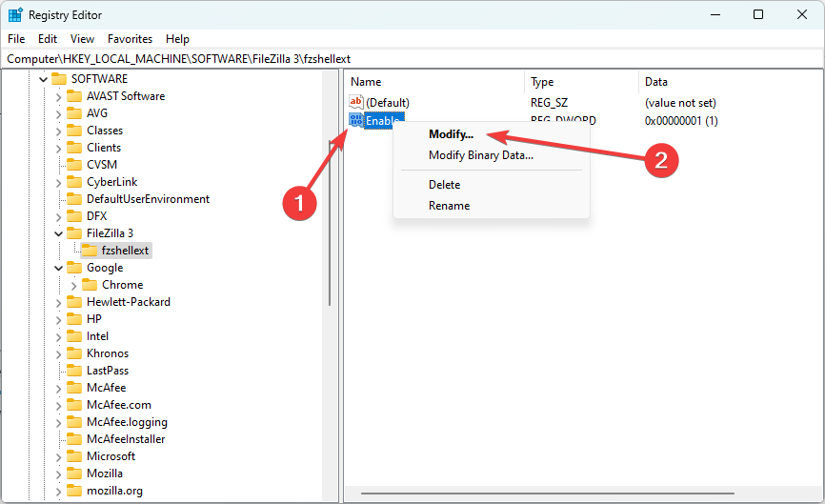Click the registry path address bar
This screenshot has height=504, width=825.
(410, 59)
